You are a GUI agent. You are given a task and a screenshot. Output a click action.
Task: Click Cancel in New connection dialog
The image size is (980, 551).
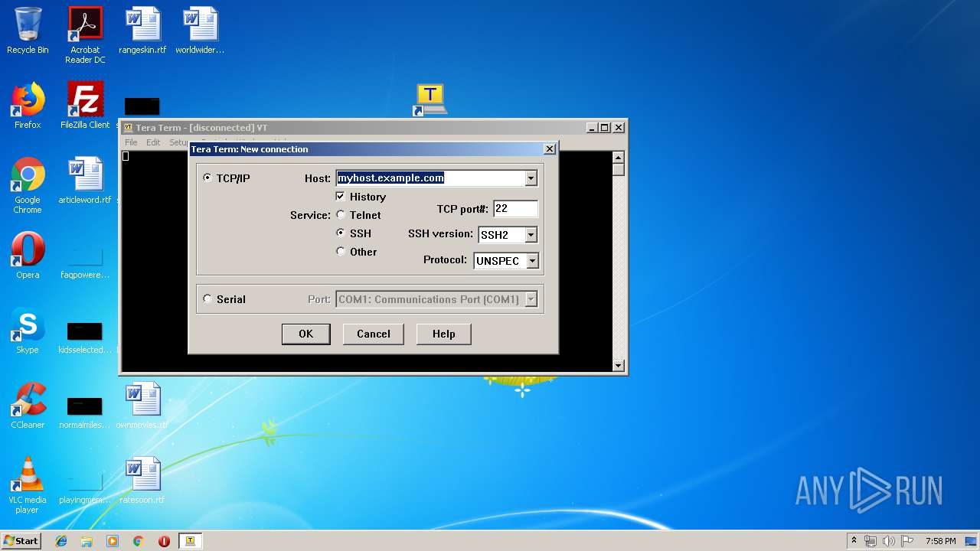[x=373, y=334]
